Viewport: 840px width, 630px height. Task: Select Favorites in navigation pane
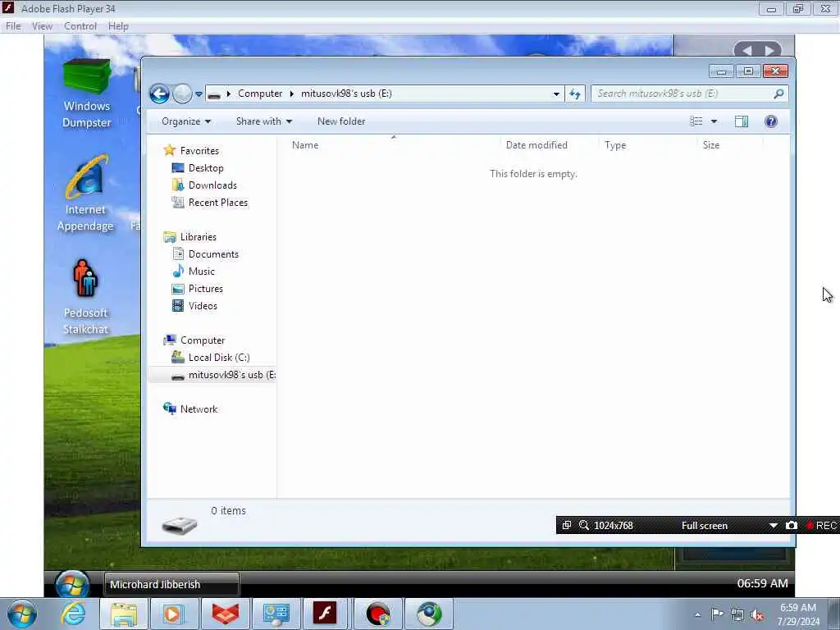point(199,151)
